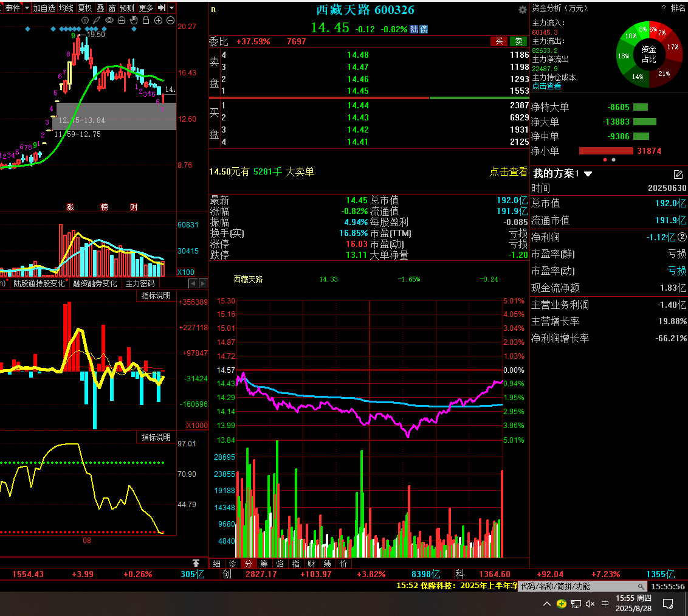The width and height of the screenshot is (688, 616).
Task: Click 创 ChiNext index label
Action: click(227, 574)
